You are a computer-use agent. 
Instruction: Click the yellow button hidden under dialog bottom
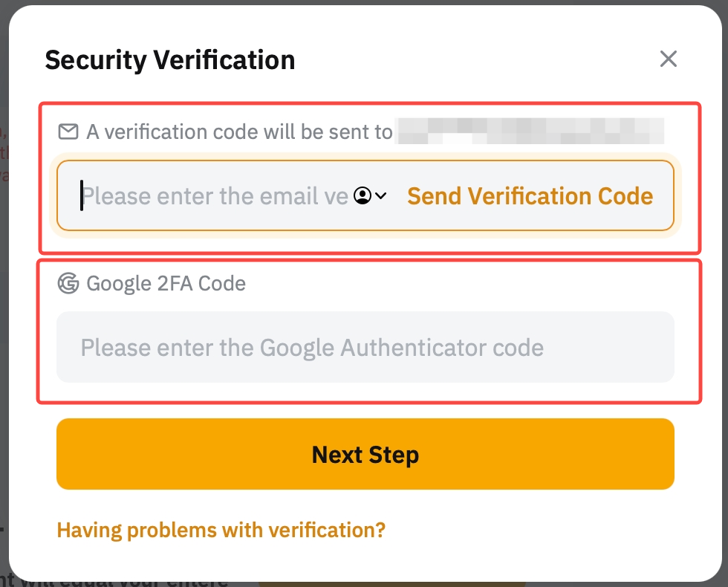(x=392, y=583)
